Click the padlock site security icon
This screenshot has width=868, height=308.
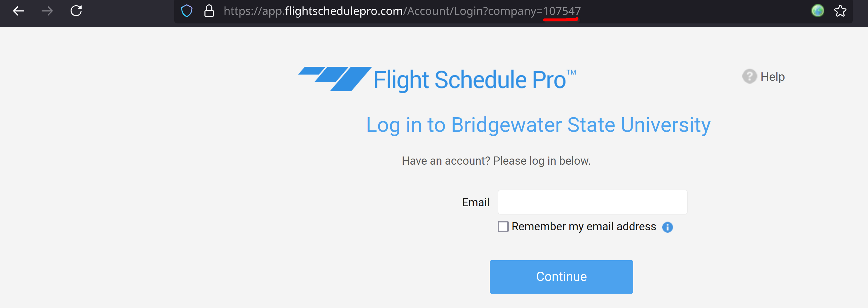pos(209,11)
